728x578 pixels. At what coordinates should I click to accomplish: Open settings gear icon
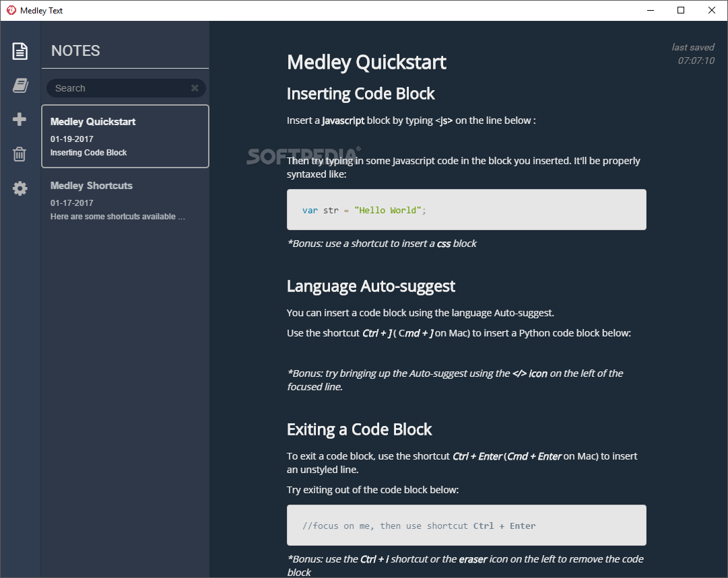coord(20,188)
